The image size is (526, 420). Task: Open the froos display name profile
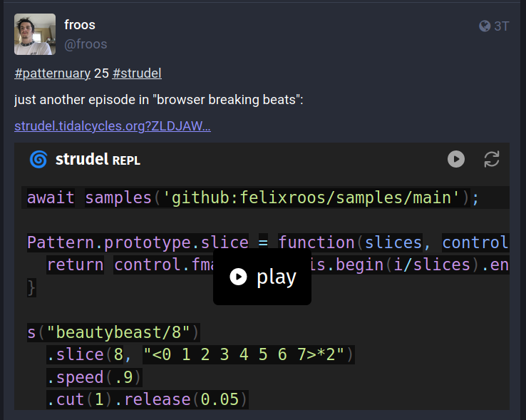(80, 25)
